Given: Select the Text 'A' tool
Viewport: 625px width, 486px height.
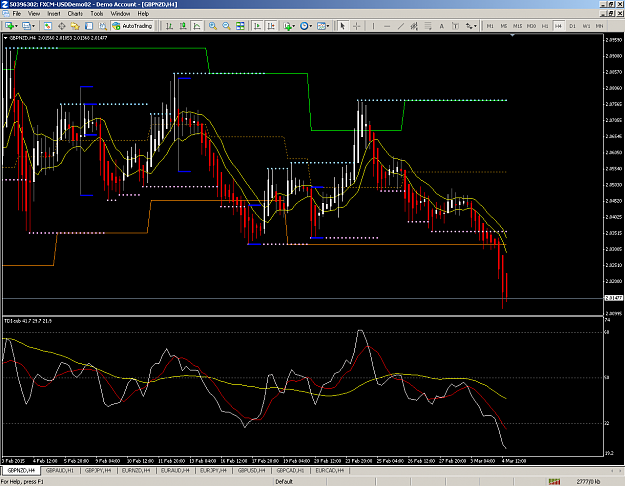Looking at the screenshot, I should pos(442,26).
